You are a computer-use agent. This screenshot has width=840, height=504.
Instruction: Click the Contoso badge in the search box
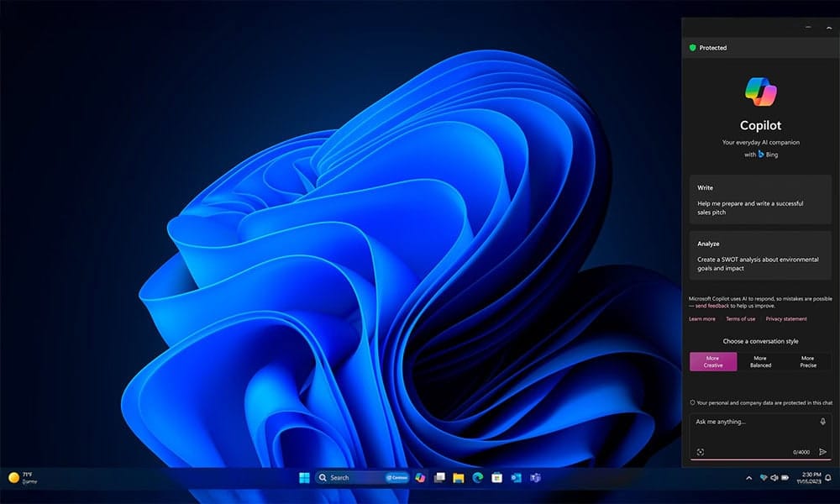pos(397,477)
